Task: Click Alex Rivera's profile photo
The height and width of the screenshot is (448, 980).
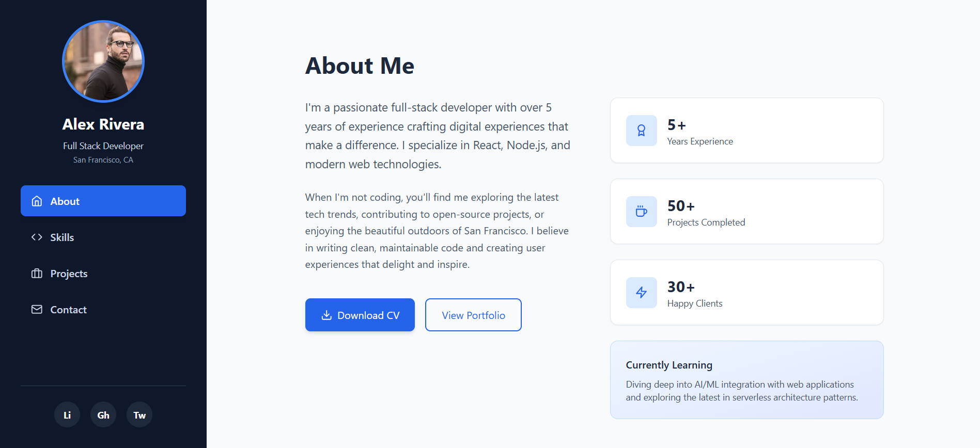Action: (103, 61)
